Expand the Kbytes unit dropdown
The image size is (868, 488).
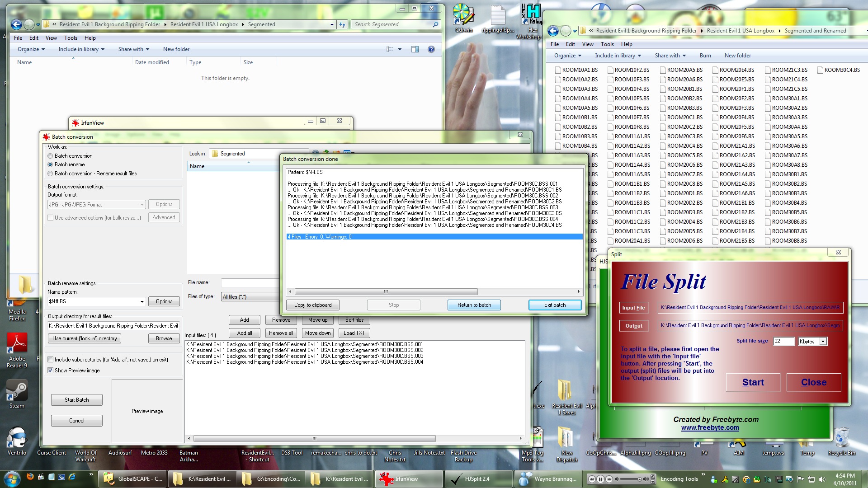click(x=823, y=342)
